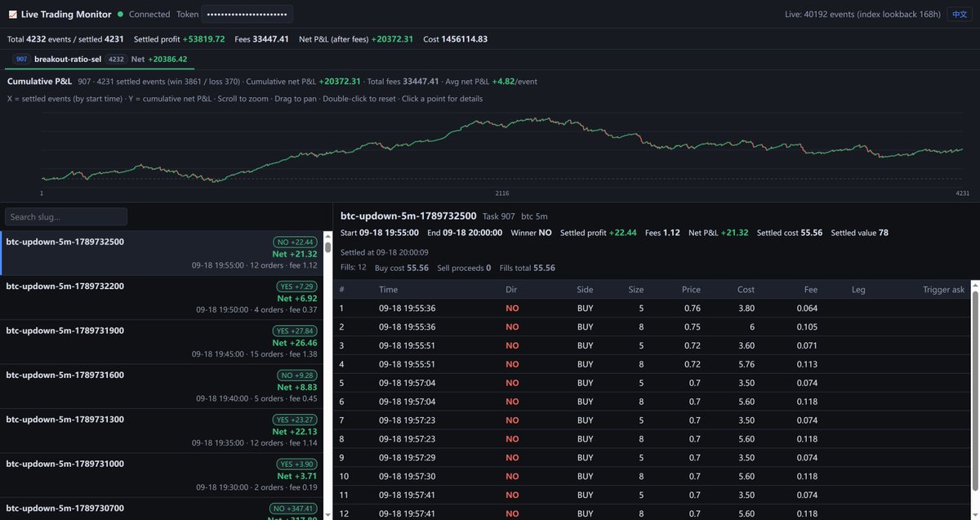Click fill row 1 time 09-18 19:55:36
The height and width of the screenshot is (520, 980).
click(407, 309)
